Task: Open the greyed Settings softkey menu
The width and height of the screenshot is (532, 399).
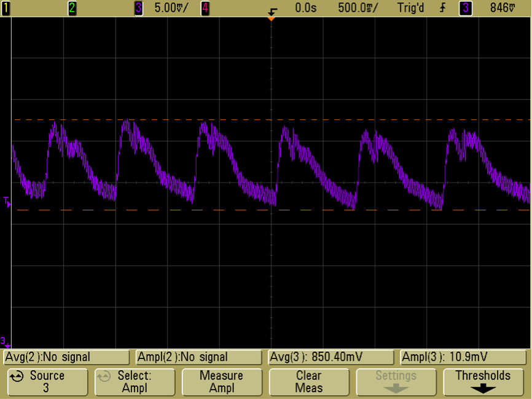Action: click(396, 382)
